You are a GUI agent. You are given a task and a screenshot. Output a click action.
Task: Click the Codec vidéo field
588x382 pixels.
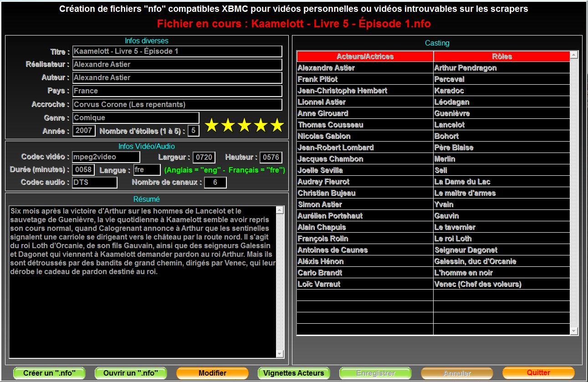(106, 157)
